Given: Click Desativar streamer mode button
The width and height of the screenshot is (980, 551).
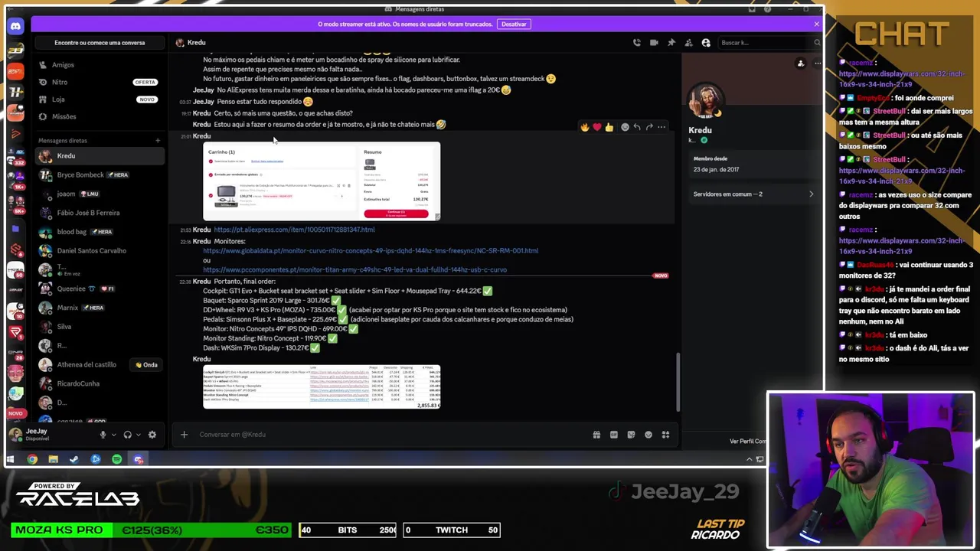Looking at the screenshot, I should coord(514,24).
